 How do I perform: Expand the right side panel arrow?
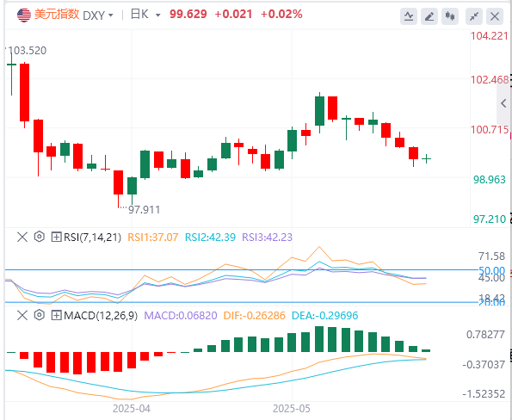(x=503, y=103)
